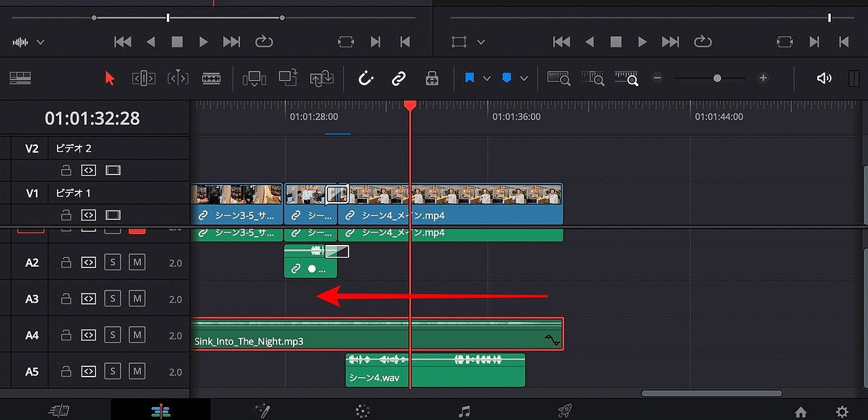Image resolution: width=868 pixels, height=420 pixels.
Task: Lock the A5 audio track
Action: coord(66,371)
